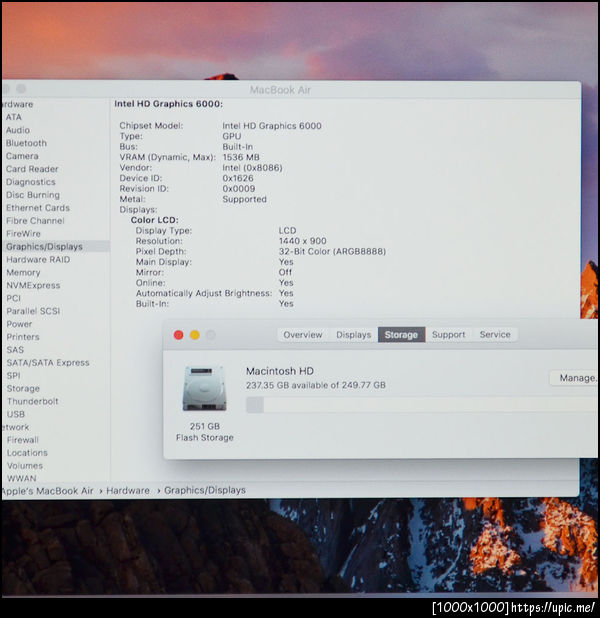Image resolution: width=600 pixels, height=618 pixels.
Task: Open Thunderbolt in the sidebar
Action: [x=32, y=401]
